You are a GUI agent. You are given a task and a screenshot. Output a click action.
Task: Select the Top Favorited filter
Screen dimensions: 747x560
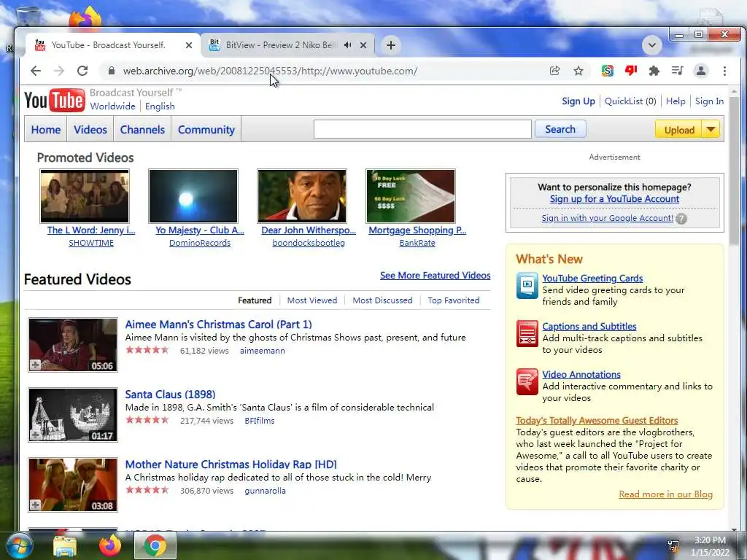click(x=454, y=300)
